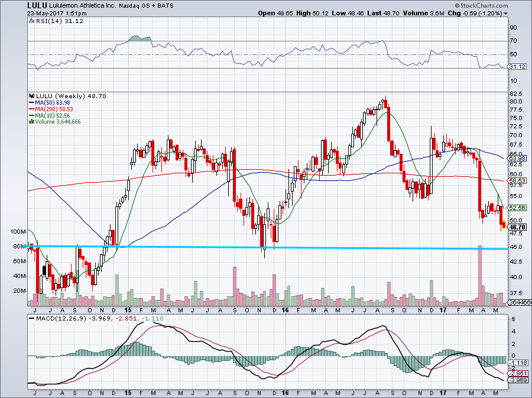Screen dimensions: 532x398
Task: Click the Volume 3.6M header value
Action: point(424,13)
